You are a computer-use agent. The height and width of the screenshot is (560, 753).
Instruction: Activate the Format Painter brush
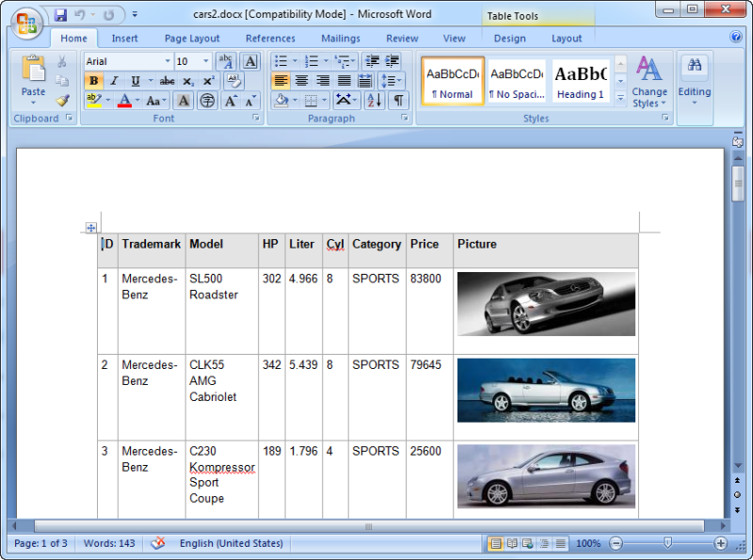coord(62,100)
